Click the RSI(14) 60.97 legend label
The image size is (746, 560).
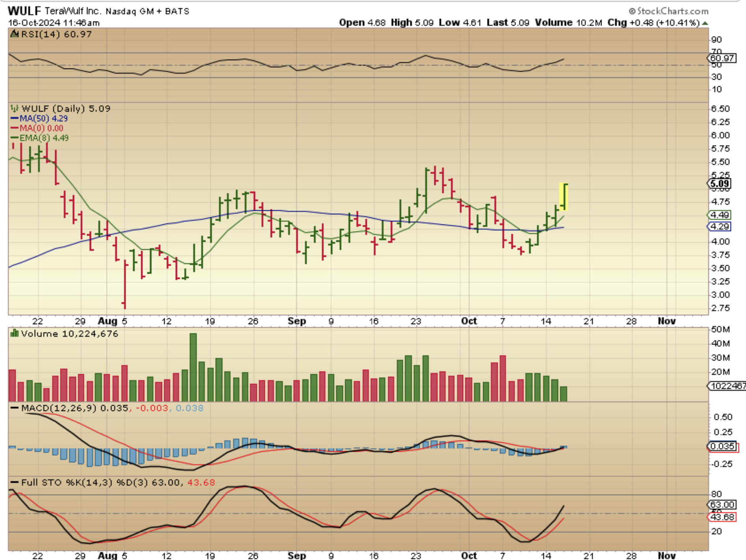pos(56,34)
